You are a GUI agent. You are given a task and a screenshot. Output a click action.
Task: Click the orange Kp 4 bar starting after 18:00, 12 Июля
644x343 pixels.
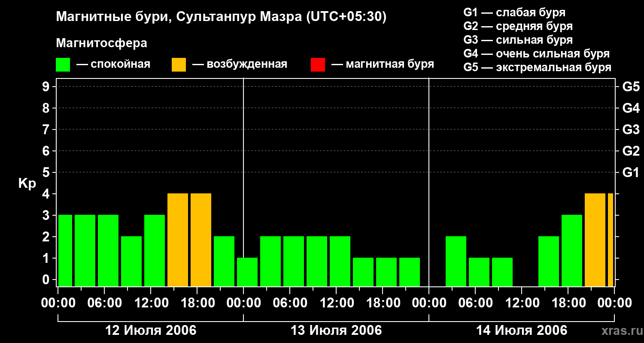(201, 240)
